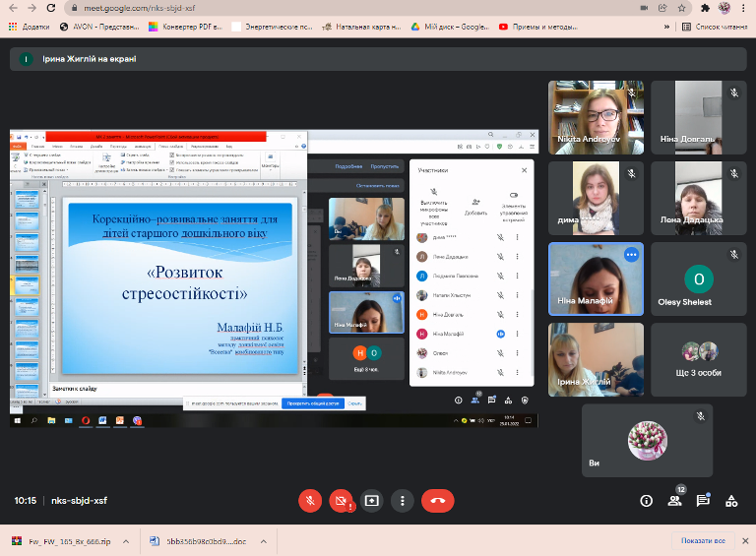This screenshot has height=556, width=756.
Task: Click the Ірина Жиглій на екрані banner
Action: [378, 59]
